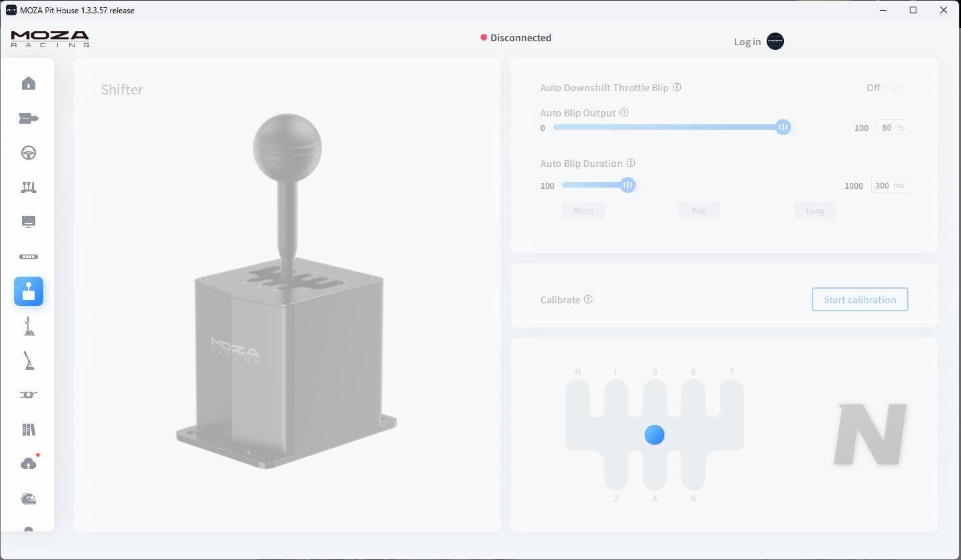Click the Log in link
This screenshot has width=961, height=560.
(747, 42)
